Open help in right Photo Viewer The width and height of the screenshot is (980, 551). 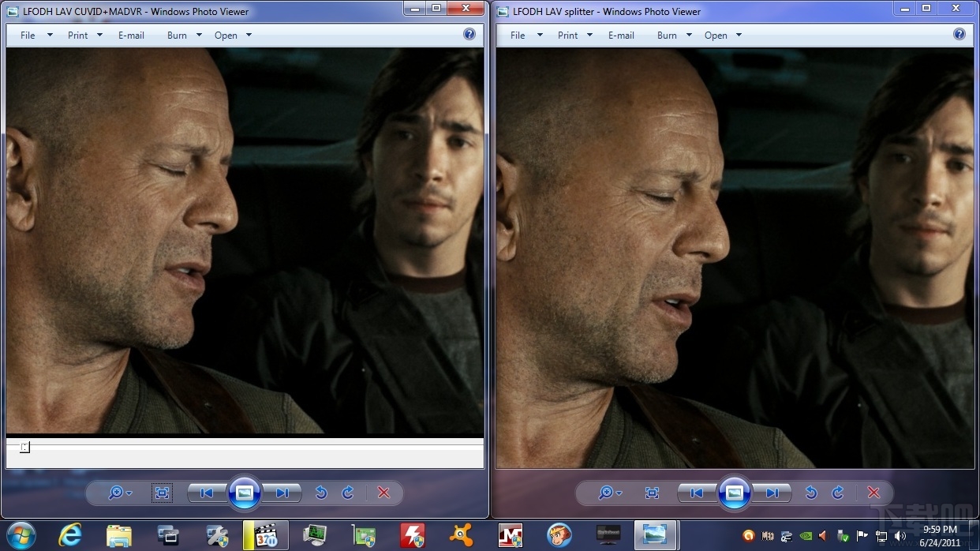click(959, 35)
